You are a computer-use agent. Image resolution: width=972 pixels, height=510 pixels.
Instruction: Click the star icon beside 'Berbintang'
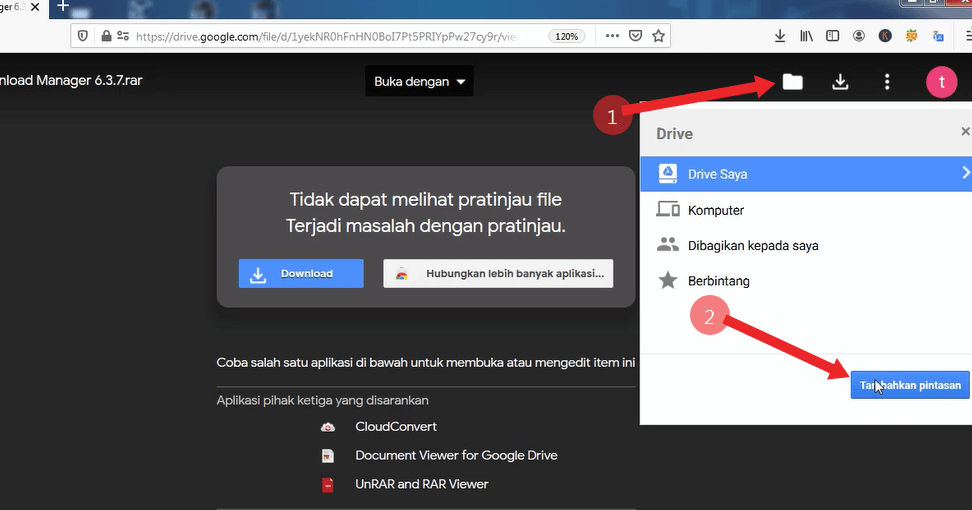click(x=668, y=280)
